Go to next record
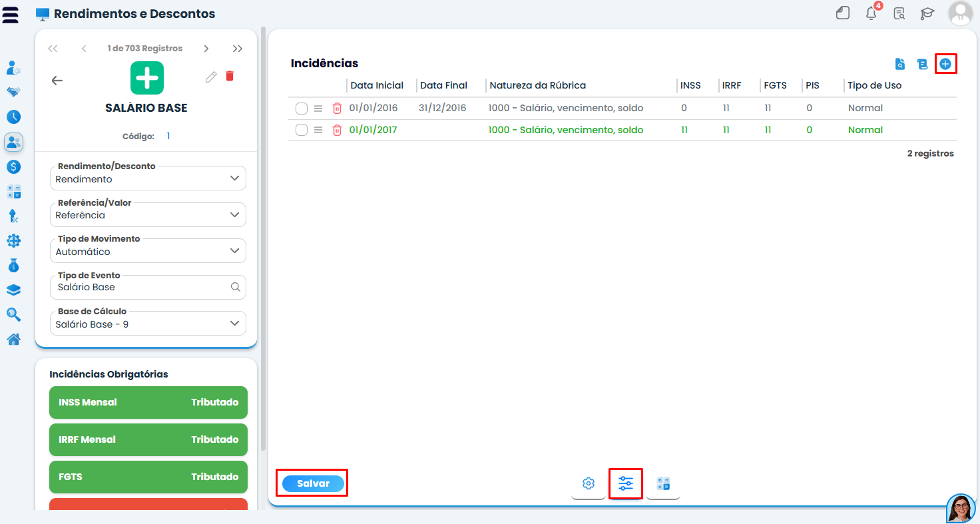Image resolution: width=980 pixels, height=524 pixels. tap(206, 49)
